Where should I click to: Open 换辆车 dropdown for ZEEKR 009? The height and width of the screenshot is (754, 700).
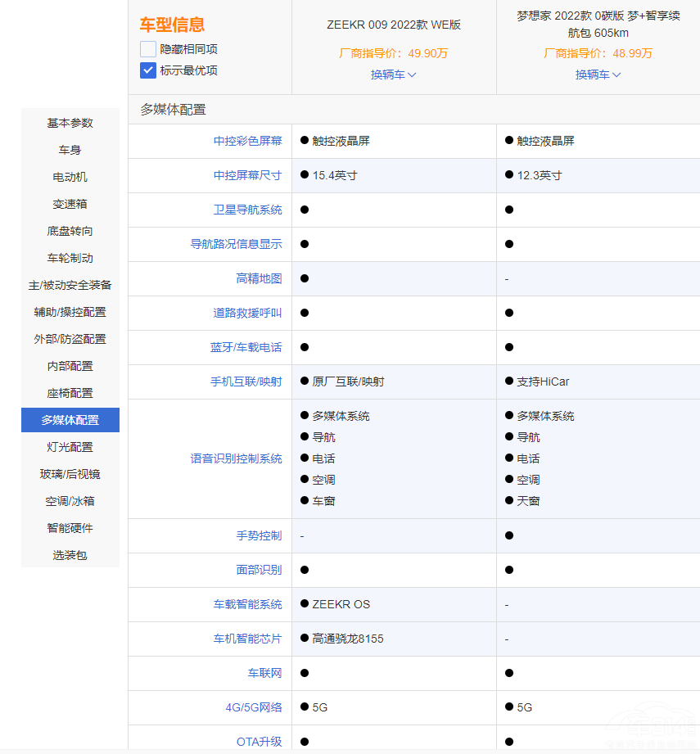[394, 74]
